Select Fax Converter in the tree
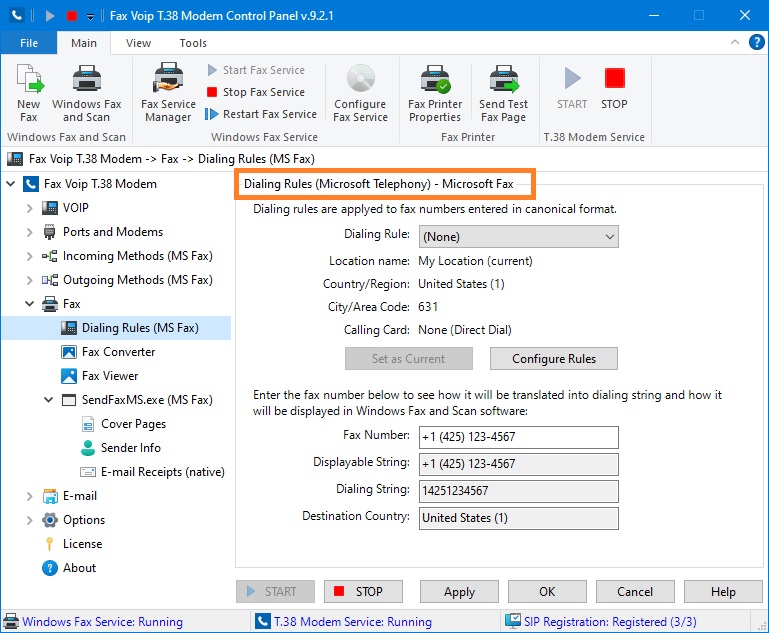Screen dimensions: 769x633 tap(118, 352)
